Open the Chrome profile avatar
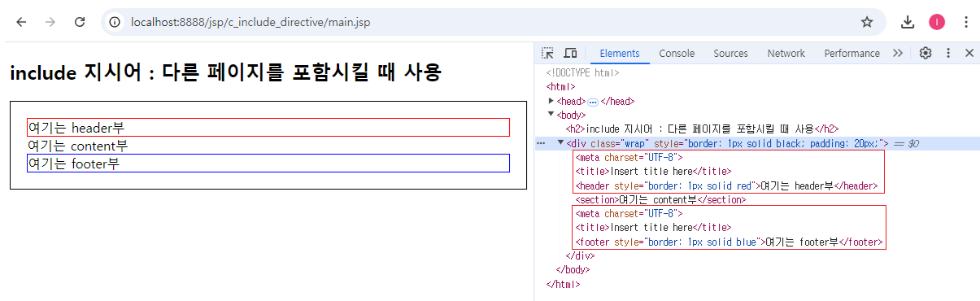Image resolution: width=980 pixels, height=301 pixels. 937,22
